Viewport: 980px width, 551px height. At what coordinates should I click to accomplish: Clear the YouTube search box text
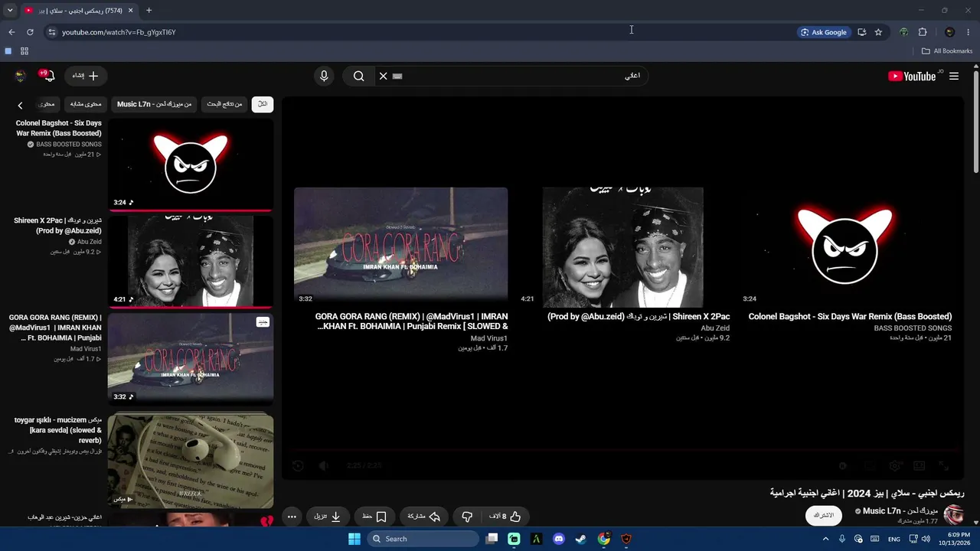pyautogui.click(x=384, y=76)
